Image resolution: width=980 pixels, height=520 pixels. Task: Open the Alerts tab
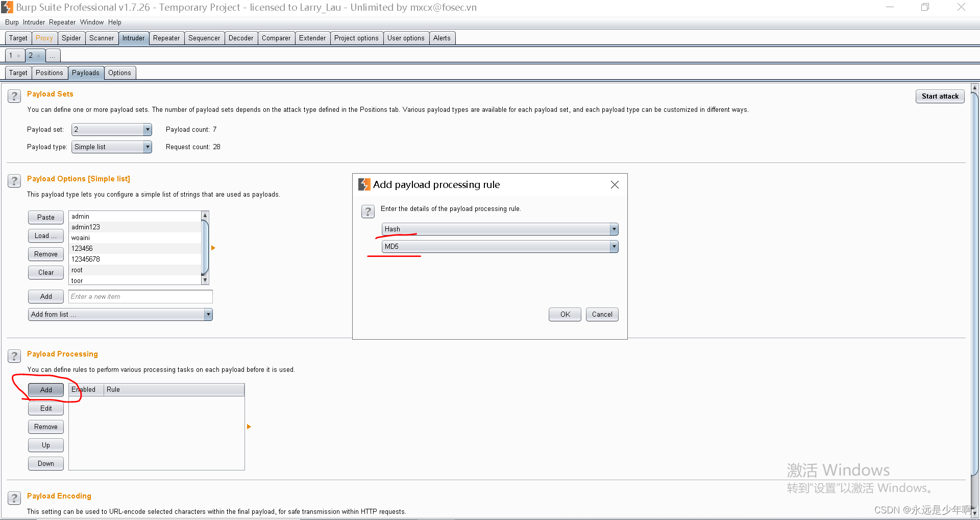click(x=442, y=38)
